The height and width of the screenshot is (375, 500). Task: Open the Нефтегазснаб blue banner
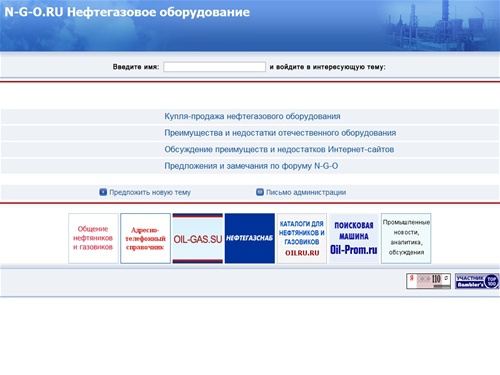pos(250,238)
